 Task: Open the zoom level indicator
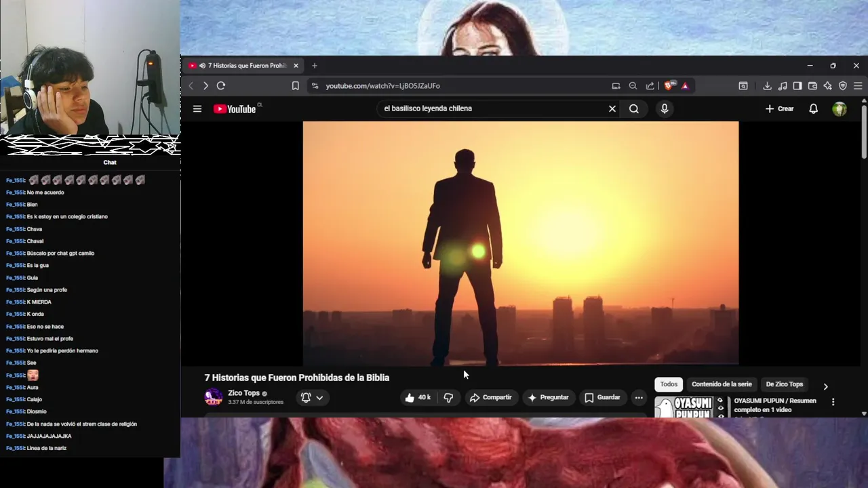click(x=633, y=86)
